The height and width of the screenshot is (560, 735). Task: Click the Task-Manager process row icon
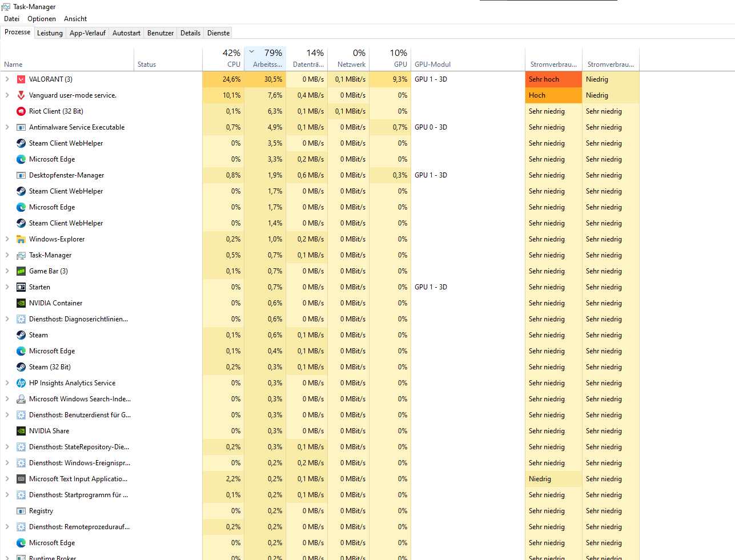point(21,255)
